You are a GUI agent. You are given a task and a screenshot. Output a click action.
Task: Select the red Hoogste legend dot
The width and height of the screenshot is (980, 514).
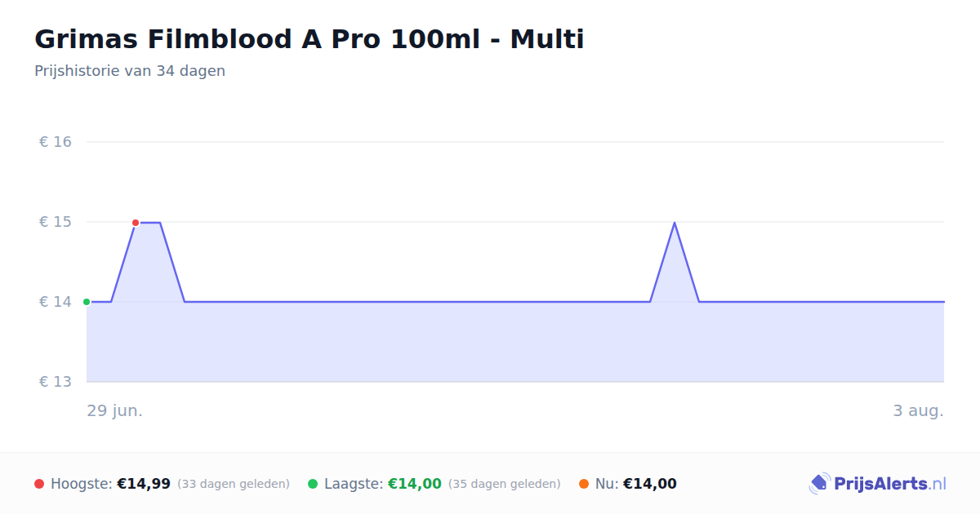click(x=39, y=484)
